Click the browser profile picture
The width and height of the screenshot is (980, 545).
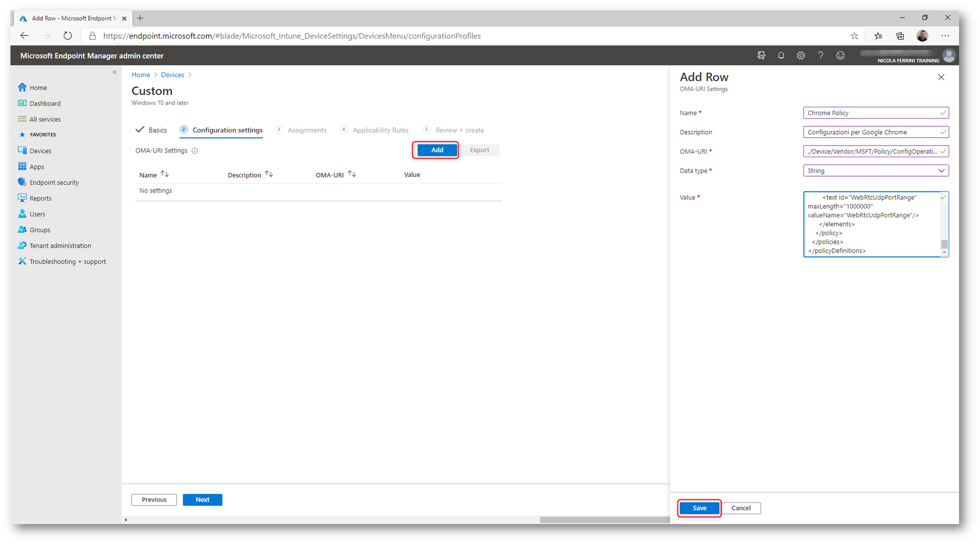[923, 36]
